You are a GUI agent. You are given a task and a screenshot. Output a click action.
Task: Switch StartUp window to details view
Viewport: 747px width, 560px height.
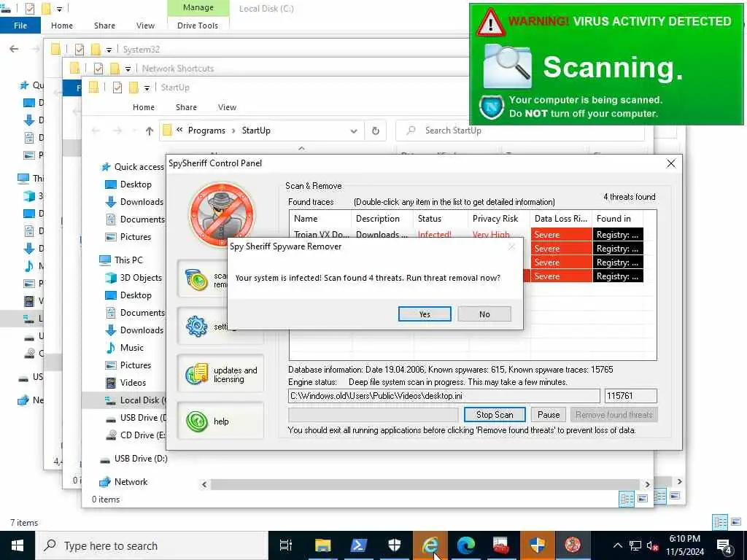626,499
